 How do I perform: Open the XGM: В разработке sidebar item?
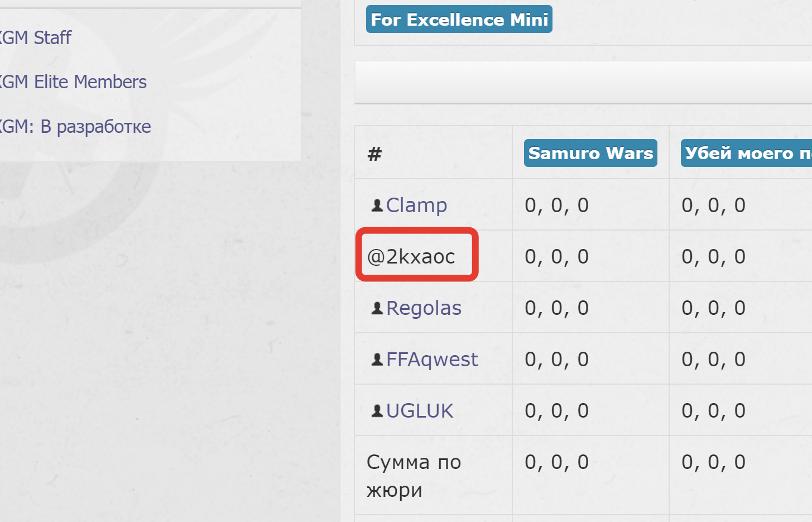[x=76, y=127]
